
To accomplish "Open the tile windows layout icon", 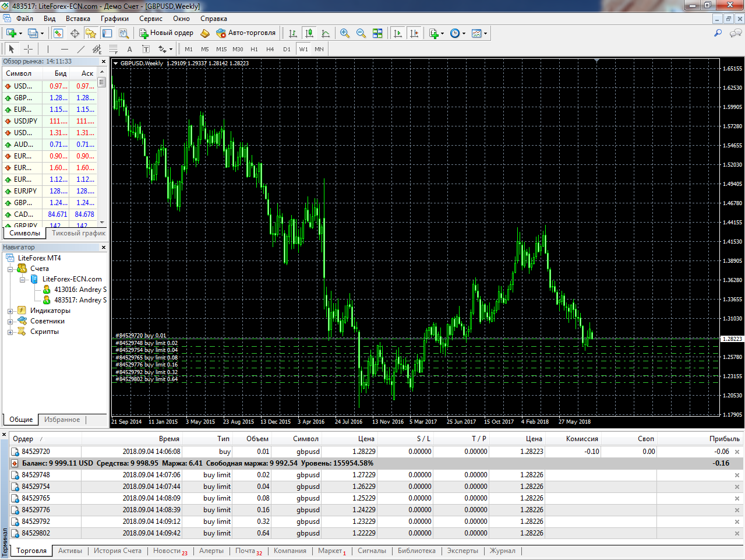I will (x=377, y=33).
